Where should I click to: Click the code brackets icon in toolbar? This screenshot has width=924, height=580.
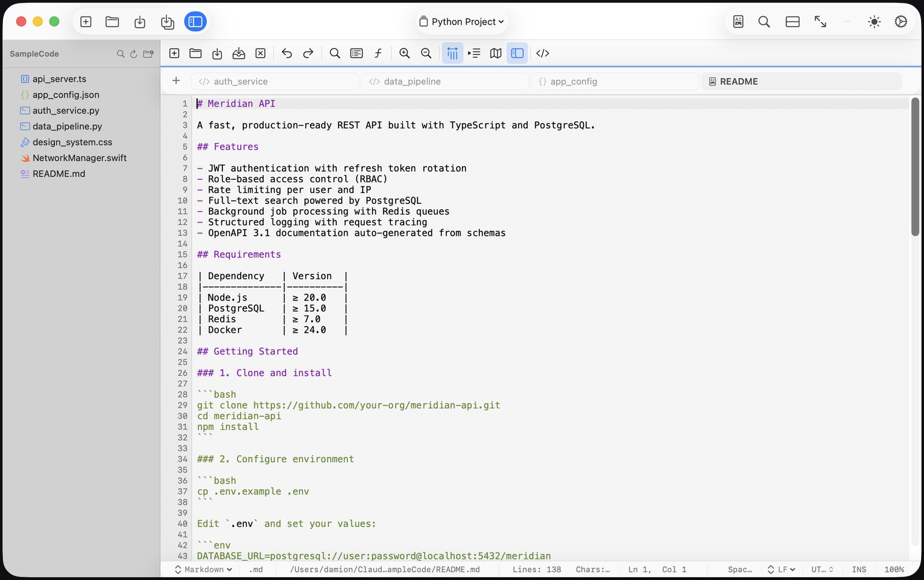(542, 53)
